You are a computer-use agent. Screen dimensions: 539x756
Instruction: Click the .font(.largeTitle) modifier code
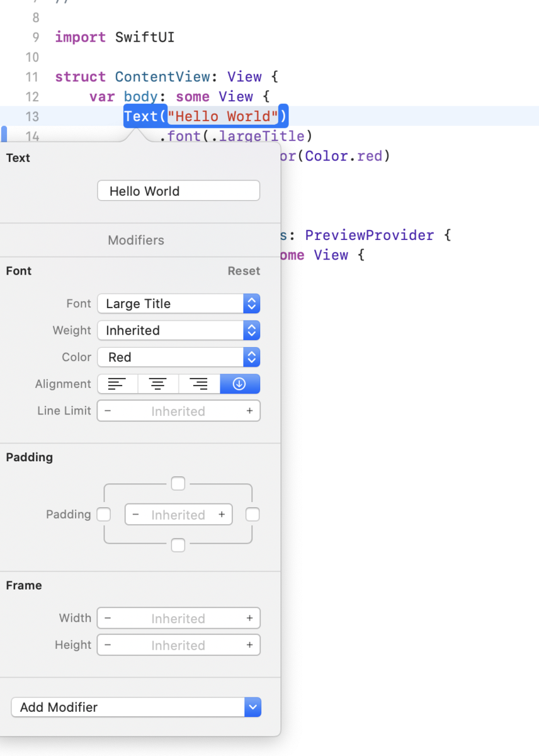tap(235, 136)
